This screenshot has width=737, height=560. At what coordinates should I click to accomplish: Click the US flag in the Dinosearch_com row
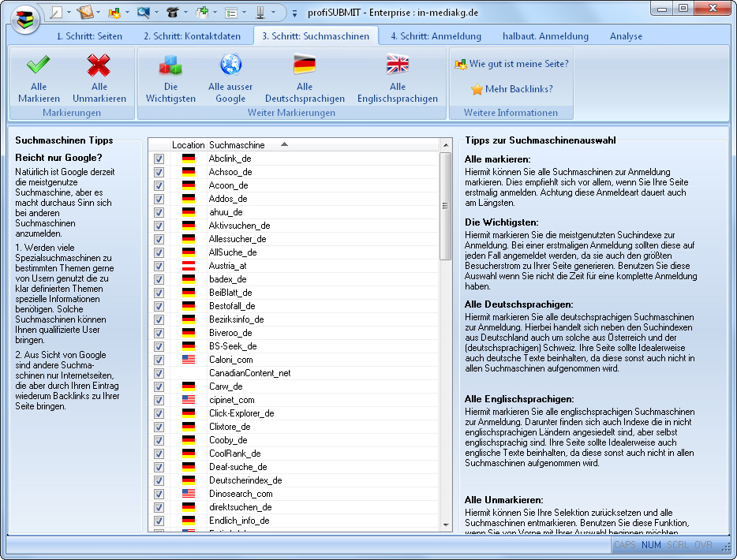189,494
